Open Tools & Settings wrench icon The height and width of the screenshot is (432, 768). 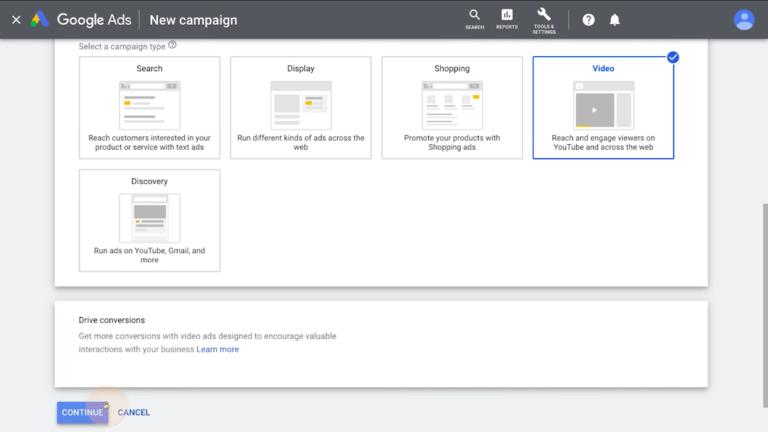point(544,21)
